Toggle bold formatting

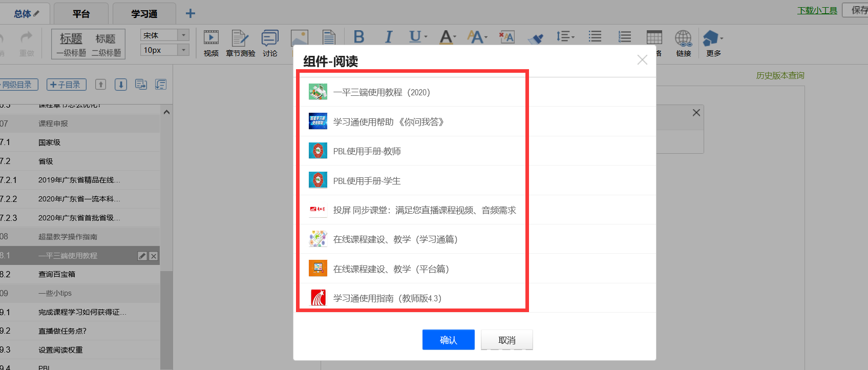pyautogui.click(x=359, y=37)
